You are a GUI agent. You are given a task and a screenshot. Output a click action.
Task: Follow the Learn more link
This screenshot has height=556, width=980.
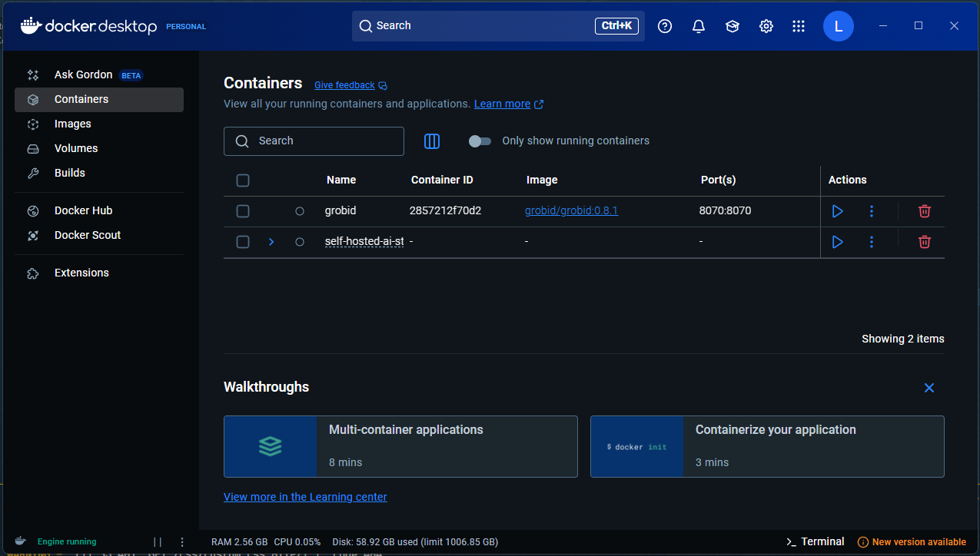click(502, 104)
